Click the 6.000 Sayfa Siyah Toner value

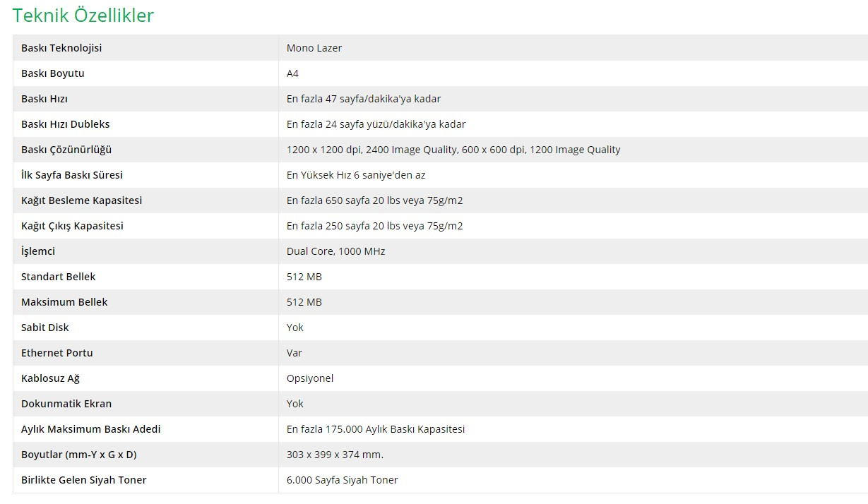[x=343, y=480]
